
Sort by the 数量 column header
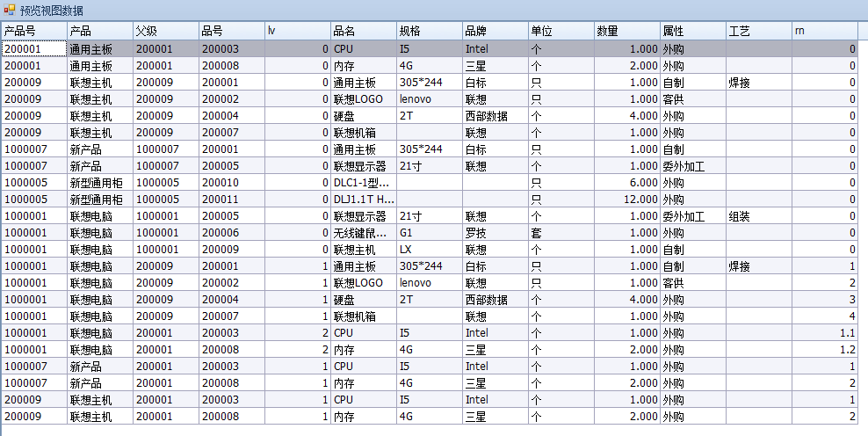click(627, 31)
